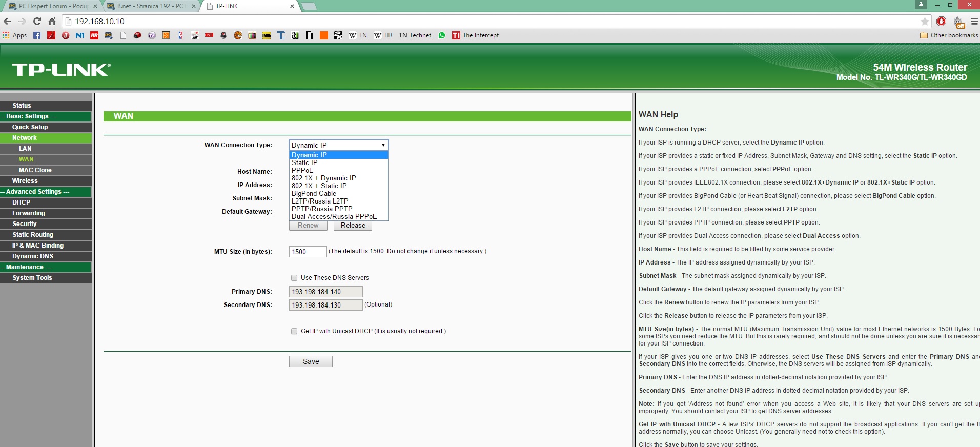The height and width of the screenshot is (447, 980).
Task: Tick Get IP with Unicast DHCP
Action: [294, 331]
